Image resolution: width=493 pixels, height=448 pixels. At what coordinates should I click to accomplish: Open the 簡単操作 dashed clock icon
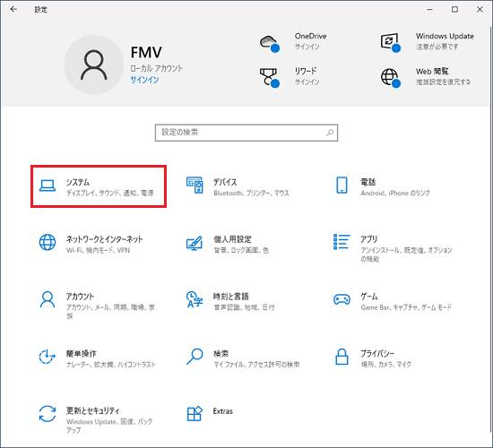[48, 357]
